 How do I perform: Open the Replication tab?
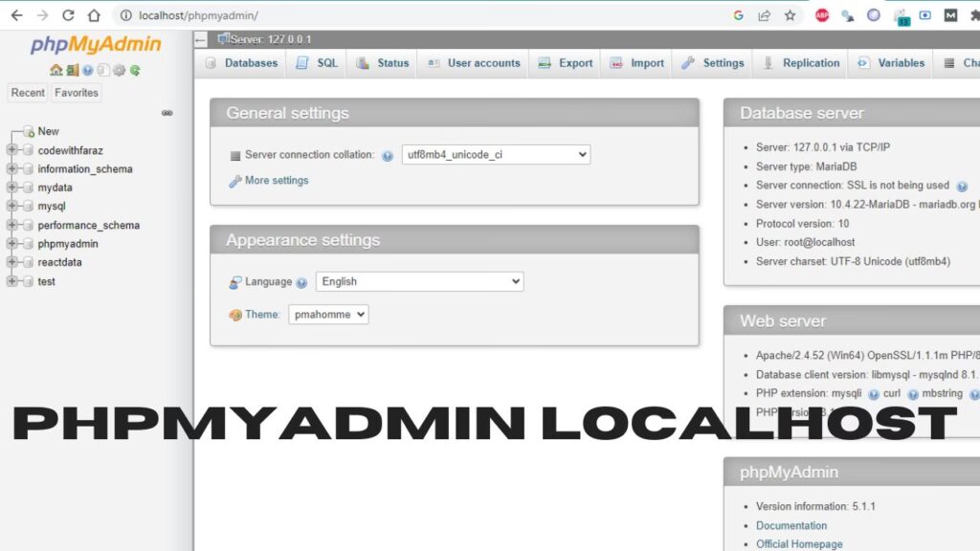click(x=801, y=63)
